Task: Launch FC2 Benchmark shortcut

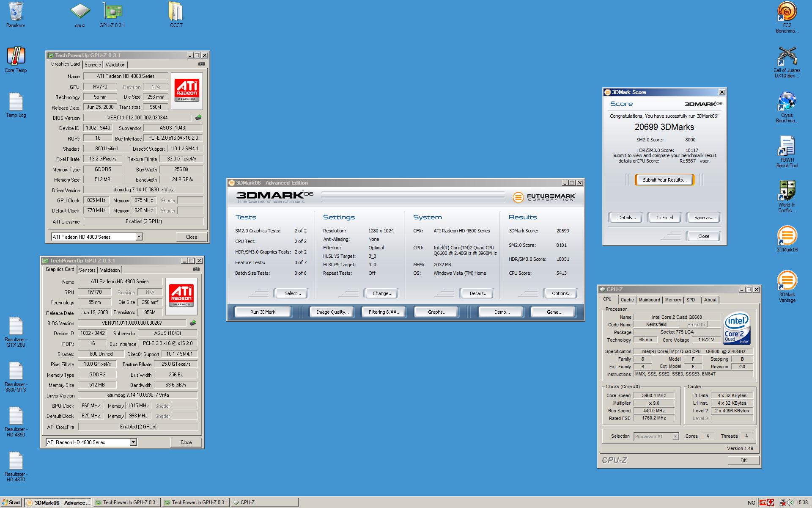Action: coord(787,17)
